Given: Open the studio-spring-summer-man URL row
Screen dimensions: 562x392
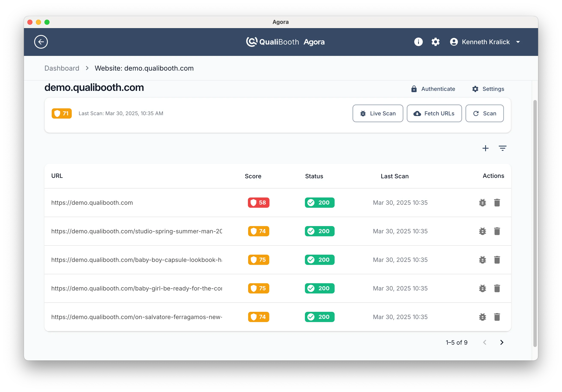Looking at the screenshot, I should 137,231.
